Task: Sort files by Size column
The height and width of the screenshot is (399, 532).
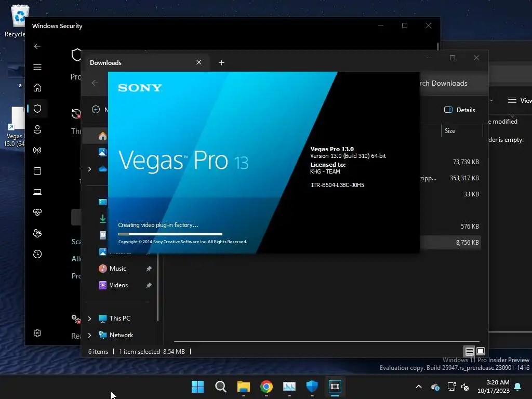Action: click(x=461, y=130)
